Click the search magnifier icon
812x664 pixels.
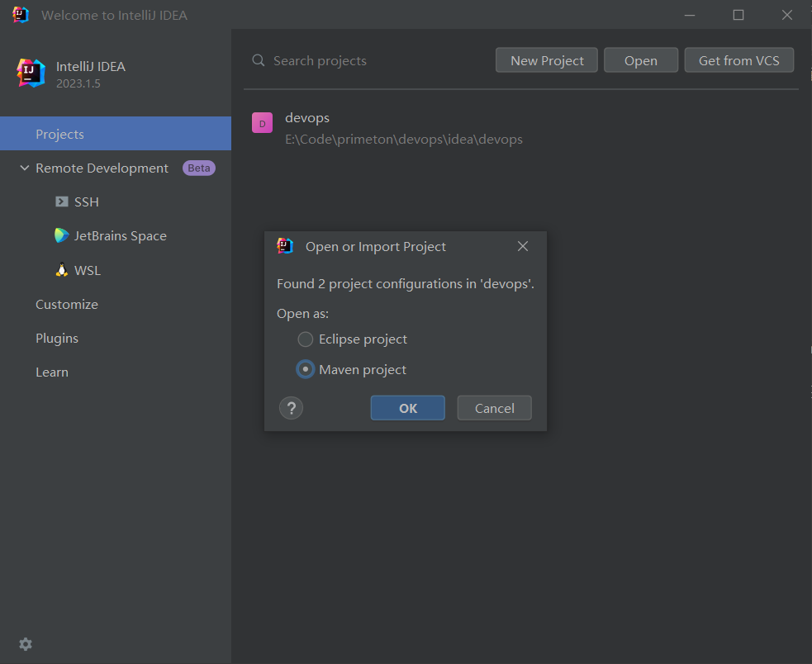259,59
